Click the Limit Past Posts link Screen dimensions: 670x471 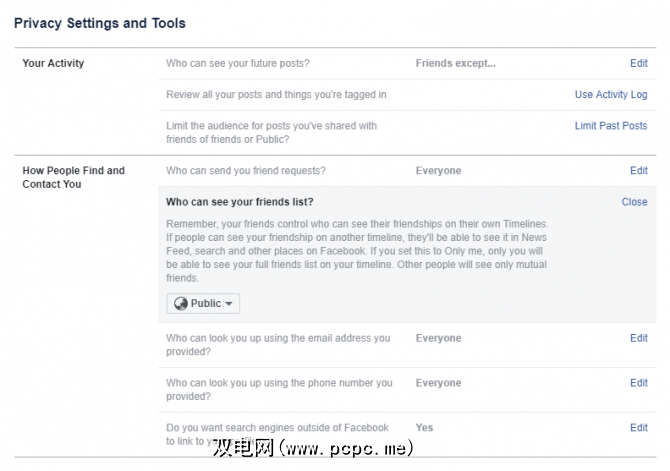pyautogui.click(x=611, y=126)
